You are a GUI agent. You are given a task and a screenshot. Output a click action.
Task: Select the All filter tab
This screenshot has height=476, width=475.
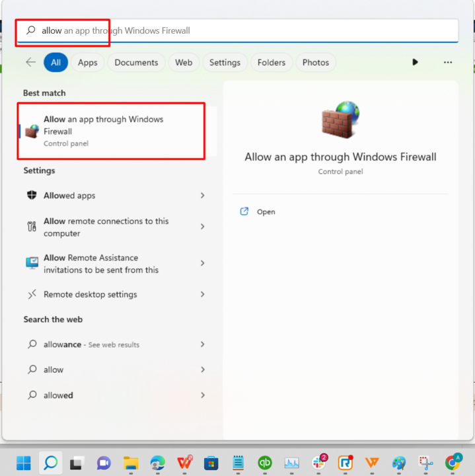(55, 63)
